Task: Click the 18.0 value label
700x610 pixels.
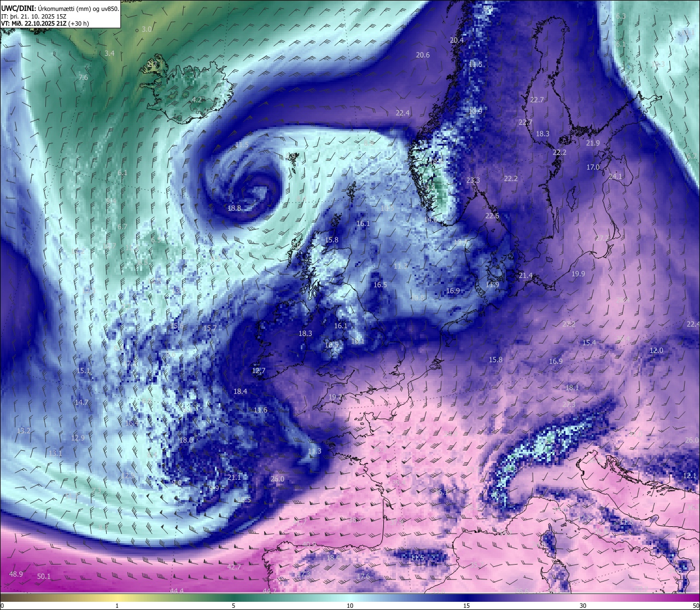Action: tap(186, 440)
